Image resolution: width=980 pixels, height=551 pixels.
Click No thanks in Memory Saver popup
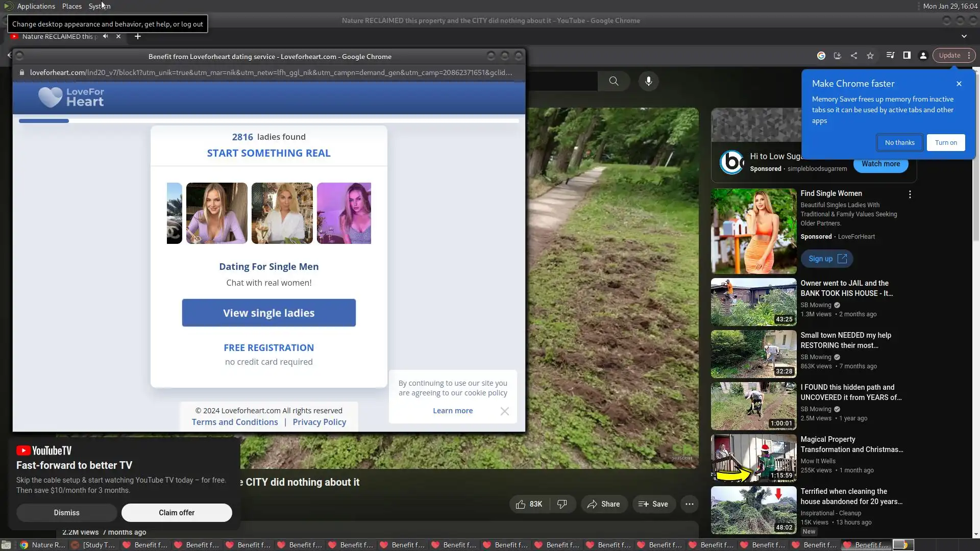coord(899,143)
